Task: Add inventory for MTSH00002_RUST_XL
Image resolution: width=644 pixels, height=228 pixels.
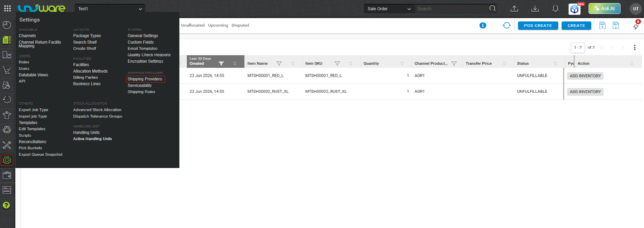Action: point(585,92)
